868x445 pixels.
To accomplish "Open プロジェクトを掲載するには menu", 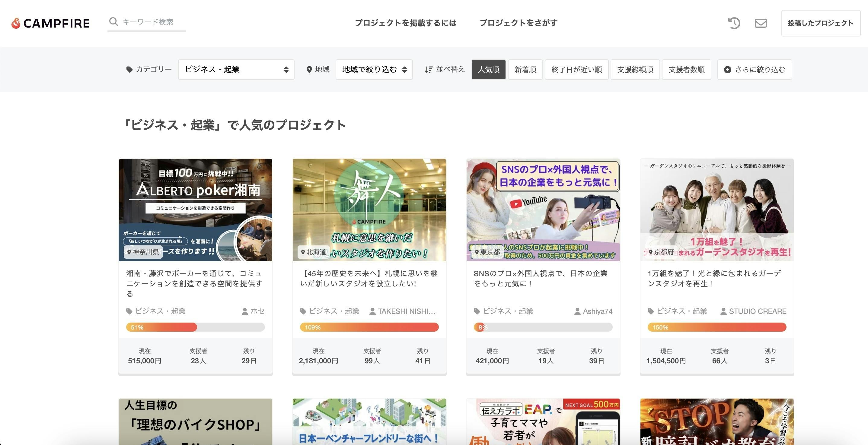I will (405, 23).
